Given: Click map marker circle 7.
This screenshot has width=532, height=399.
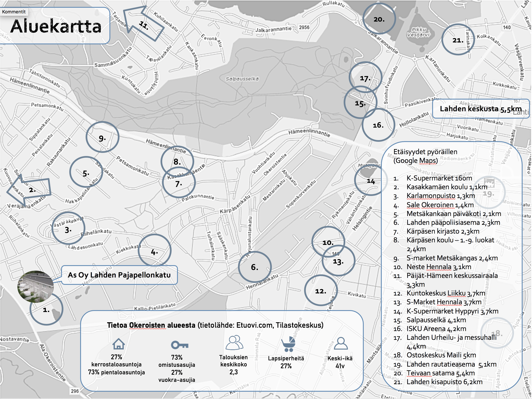Looking at the screenshot, I should pyautogui.click(x=179, y=182).
